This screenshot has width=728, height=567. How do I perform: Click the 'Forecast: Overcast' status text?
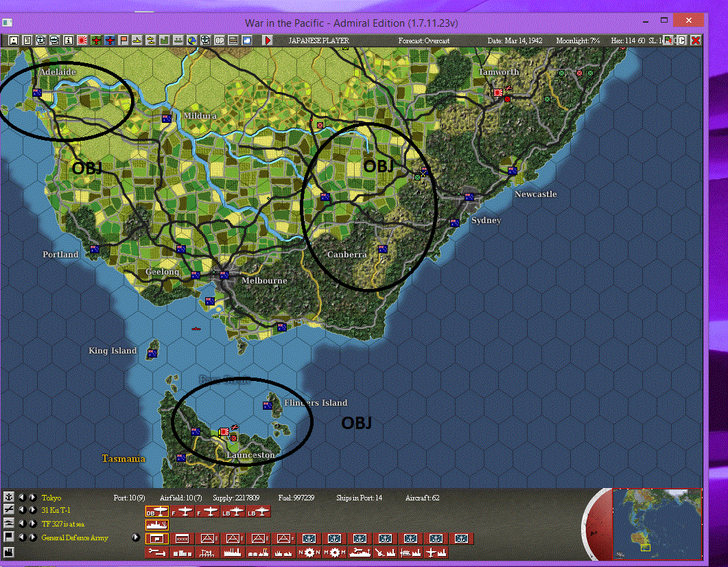(423, 41)
